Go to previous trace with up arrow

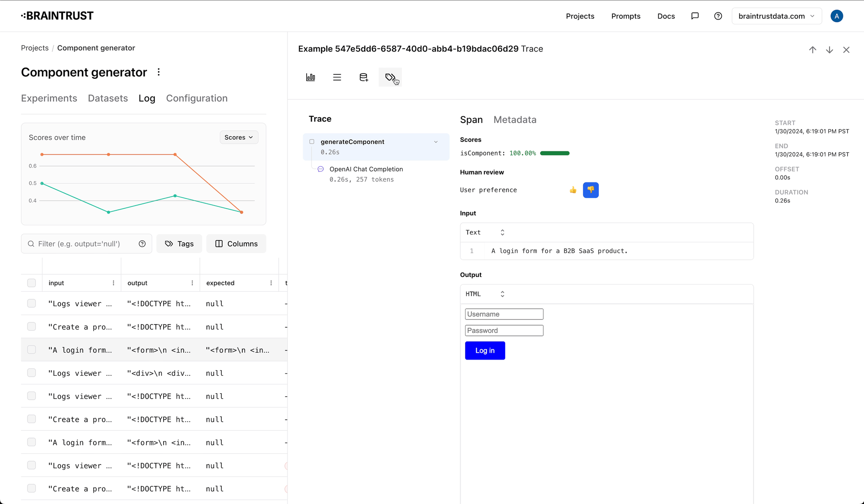pos(812,50)
